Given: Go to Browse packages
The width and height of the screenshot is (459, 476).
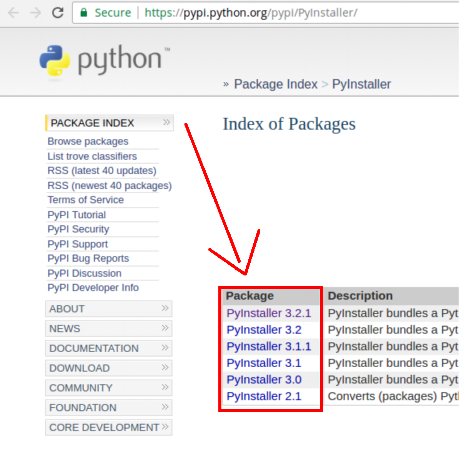Looking at the screenshot, I should pos(88,141).
